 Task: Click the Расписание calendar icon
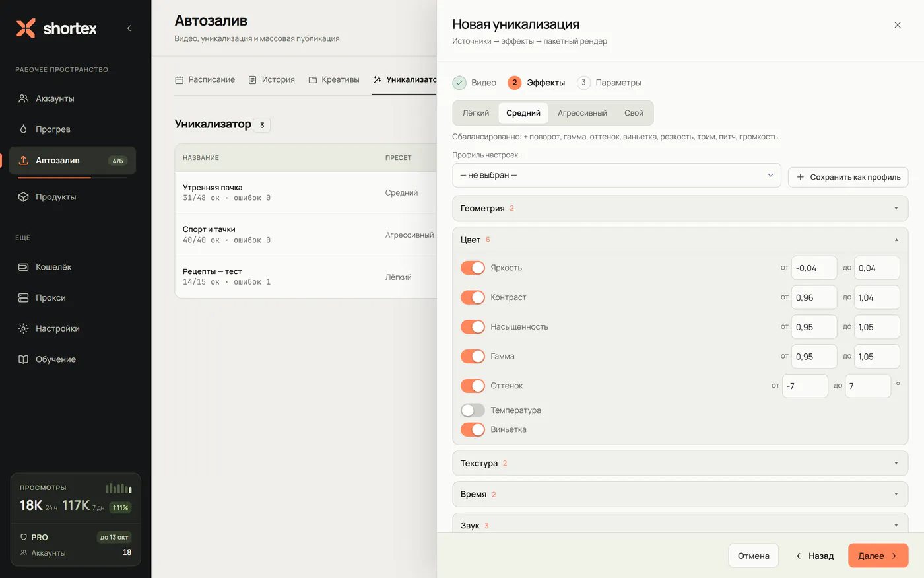[x=179, y=80]
